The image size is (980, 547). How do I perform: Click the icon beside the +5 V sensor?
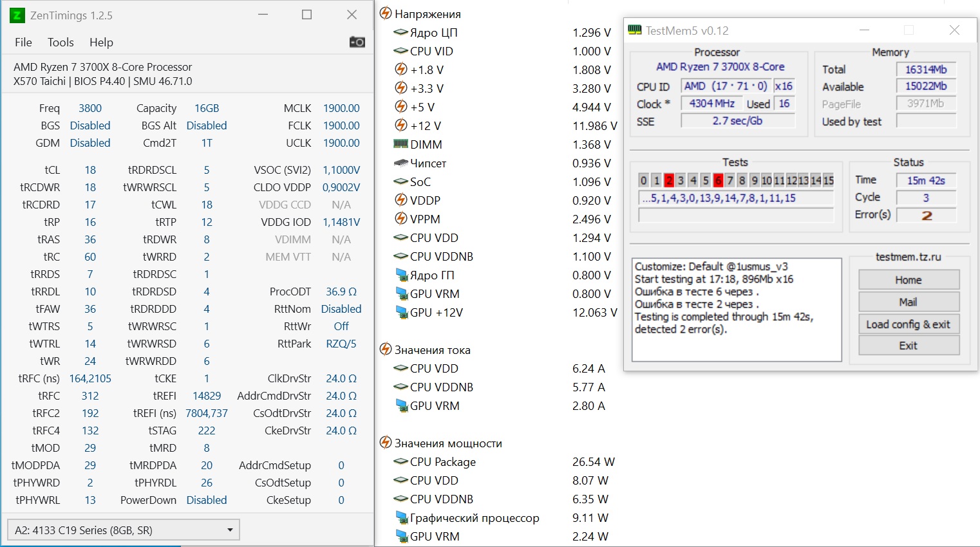(400, 107)
